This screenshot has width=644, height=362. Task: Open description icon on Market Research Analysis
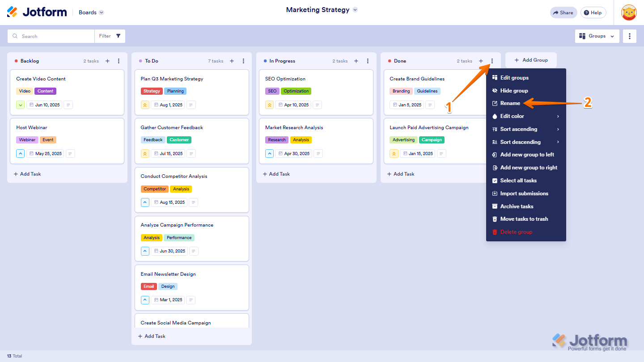pyautogui.click(x=318, y=154)
